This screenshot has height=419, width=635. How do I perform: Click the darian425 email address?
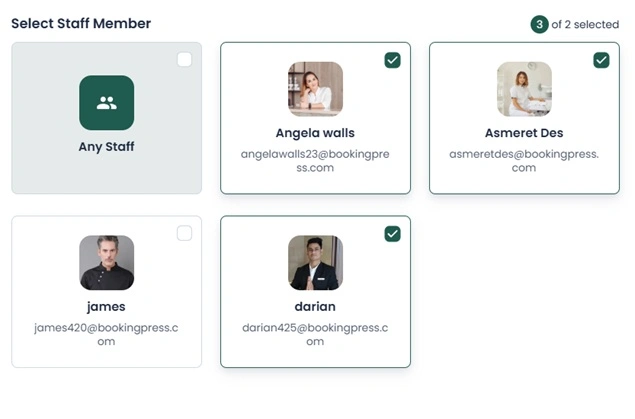[315, 334]
